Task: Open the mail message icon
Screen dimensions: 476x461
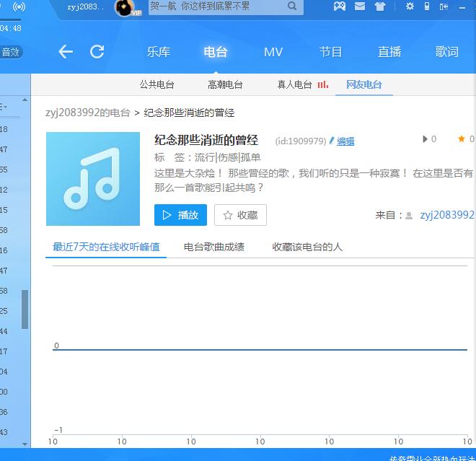Action: [x=360, y=6]
